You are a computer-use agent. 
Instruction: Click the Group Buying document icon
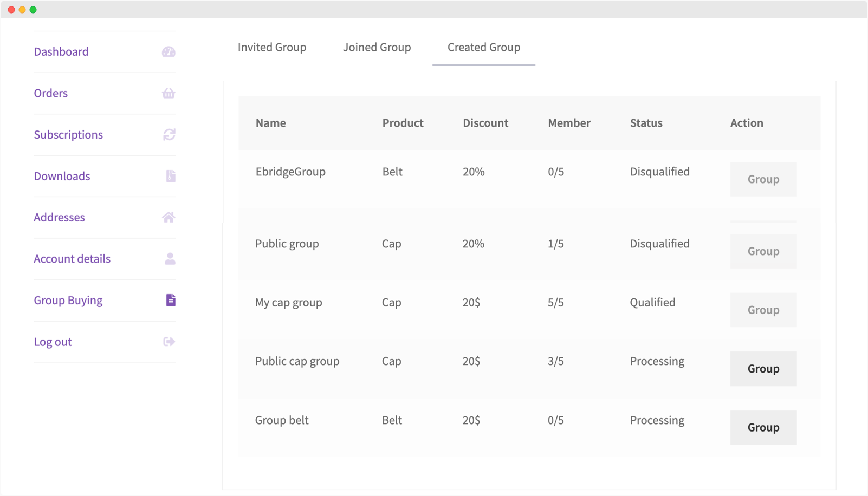click(170, 299)
